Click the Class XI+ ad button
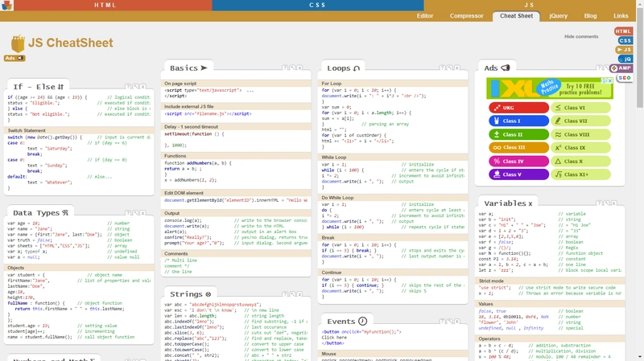 [580, 174]
